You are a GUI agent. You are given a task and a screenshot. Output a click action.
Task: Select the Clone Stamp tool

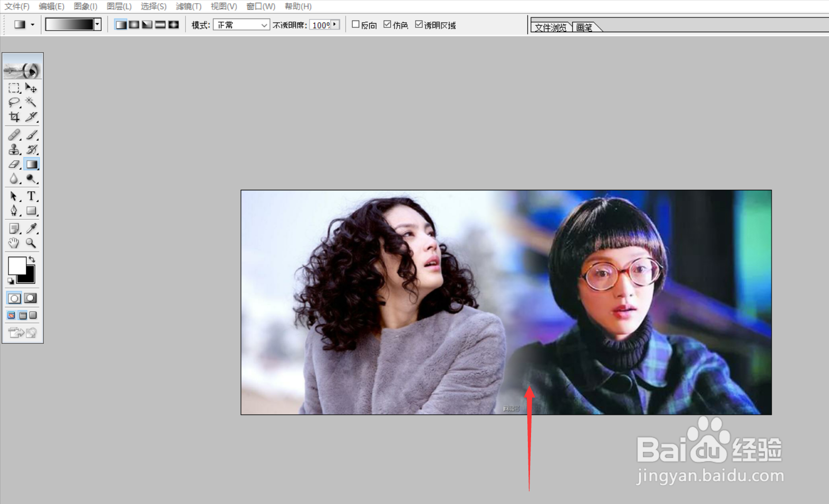tap(14, 150)
